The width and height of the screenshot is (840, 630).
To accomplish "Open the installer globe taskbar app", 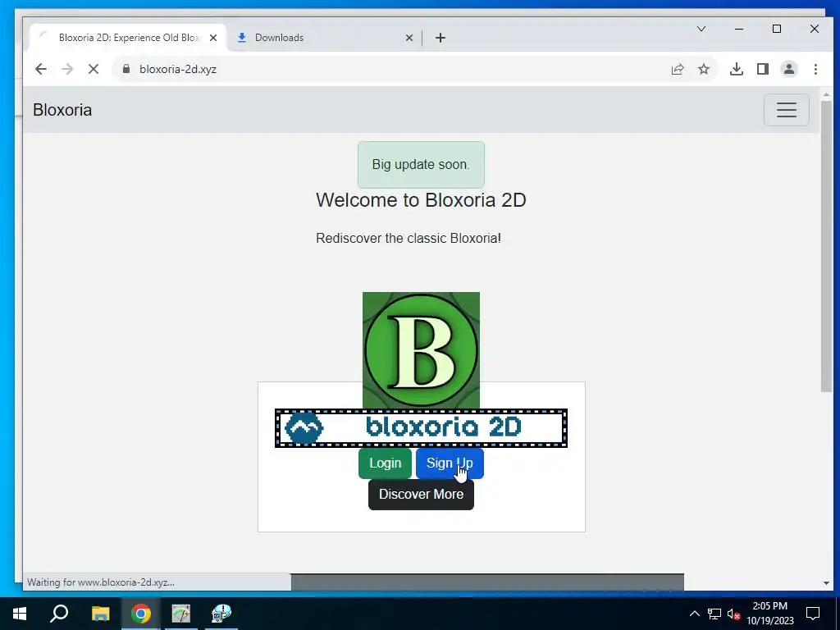I will [221, 614].
